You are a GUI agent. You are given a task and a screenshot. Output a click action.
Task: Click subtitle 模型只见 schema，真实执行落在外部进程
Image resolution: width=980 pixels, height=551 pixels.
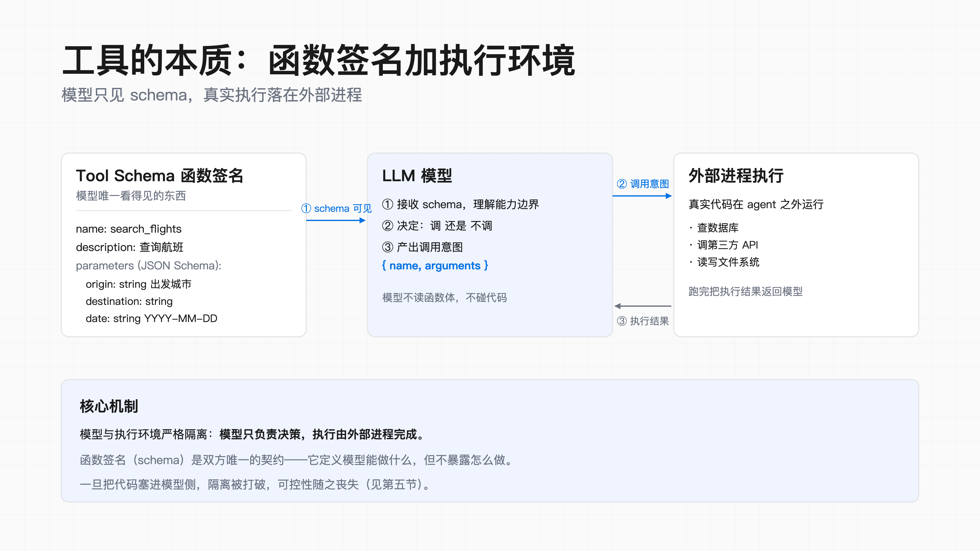(x=212, y=95)
